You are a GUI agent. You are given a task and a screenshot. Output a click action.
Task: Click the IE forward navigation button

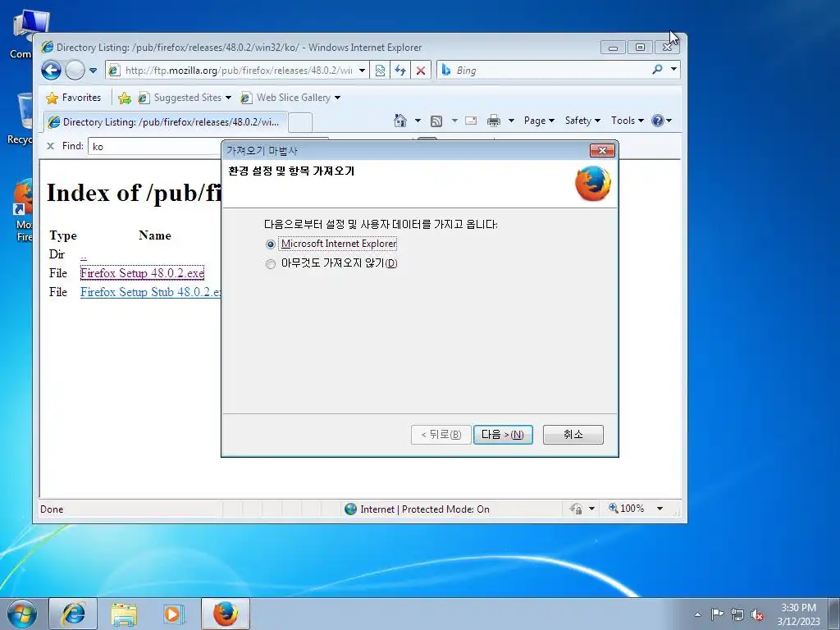coord(75,71)
